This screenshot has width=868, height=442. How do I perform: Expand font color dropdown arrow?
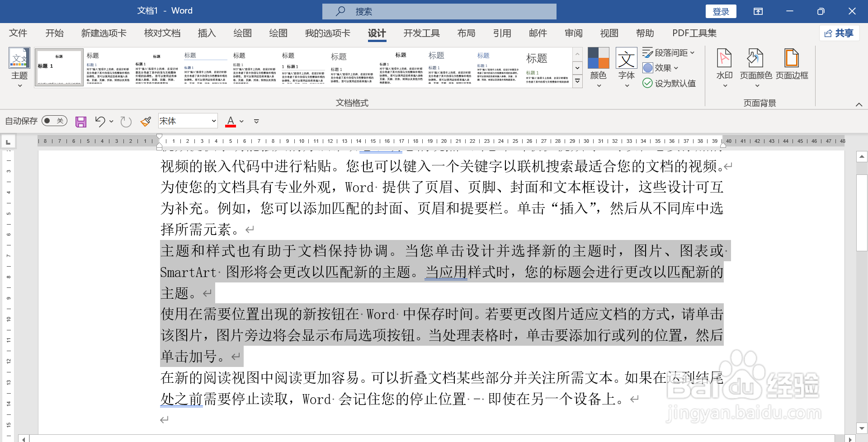pos(241,121)
